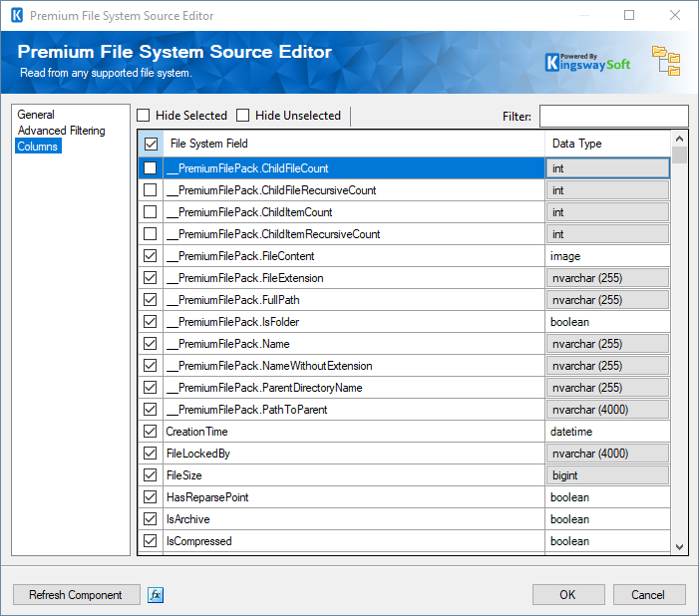
Task: Click boolean type cell for IsArchive
Action: (607, 519)
